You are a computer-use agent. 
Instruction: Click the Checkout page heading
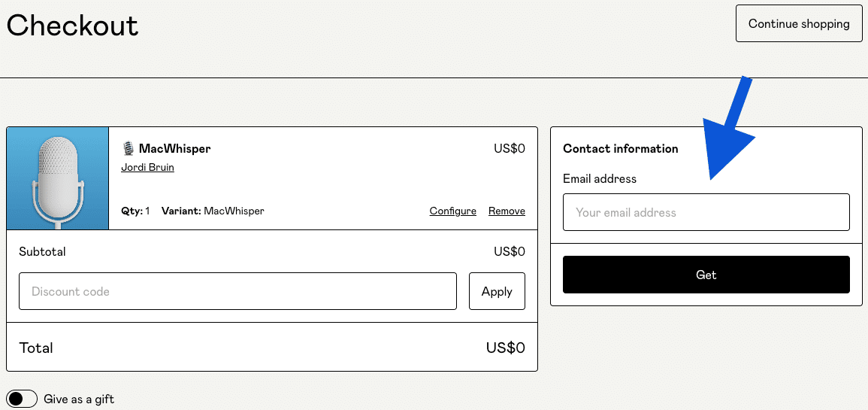tap(72, 26)
